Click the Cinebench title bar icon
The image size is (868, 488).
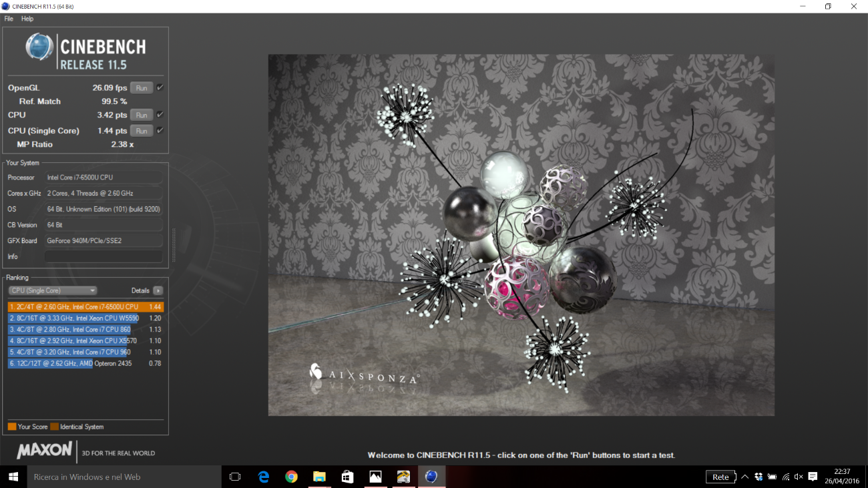tap(6, 6)
